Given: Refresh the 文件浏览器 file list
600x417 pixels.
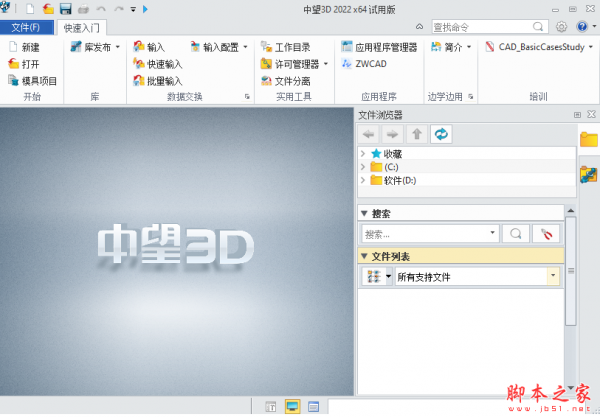Looking at the screenshot, I should pyautogui.click(x=441, y=134).
